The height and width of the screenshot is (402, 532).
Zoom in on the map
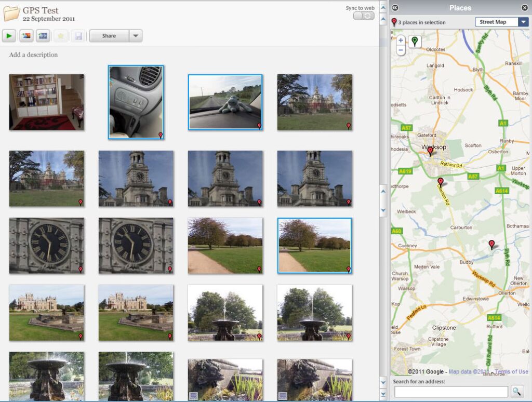(401, 40)
